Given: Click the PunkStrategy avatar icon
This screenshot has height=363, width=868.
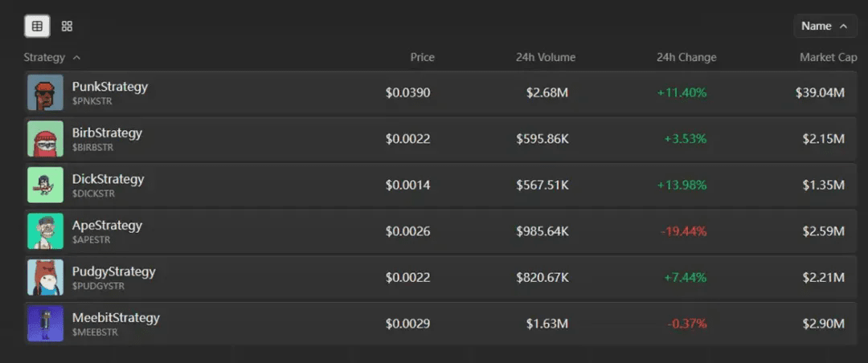Looking at the screenshot, I should click(x=45, y=92).
